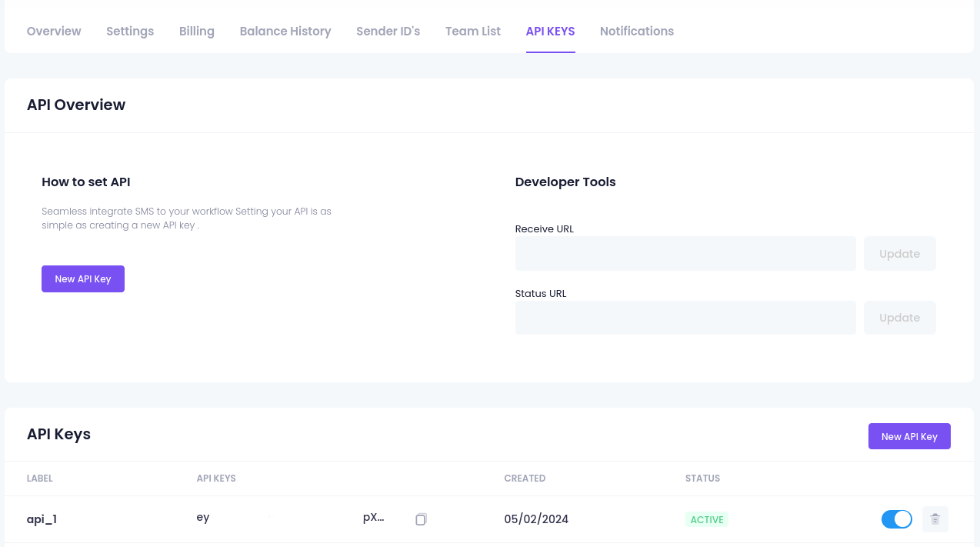Click Update next to Status URL

click(x=900, y=318)
